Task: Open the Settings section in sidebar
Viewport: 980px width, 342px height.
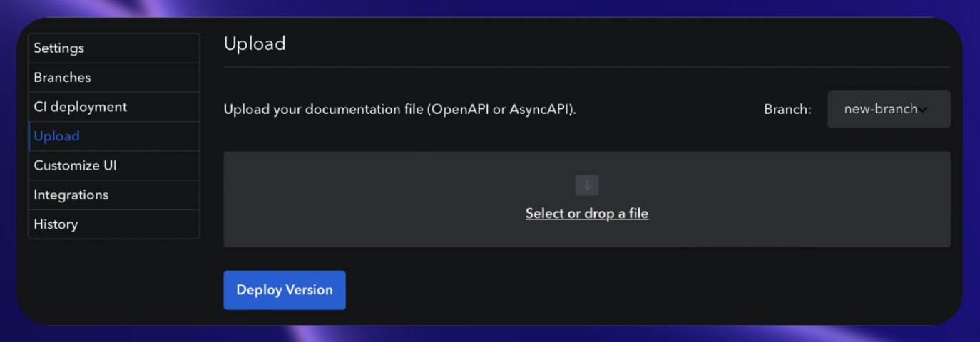Action: click(114, 48)
